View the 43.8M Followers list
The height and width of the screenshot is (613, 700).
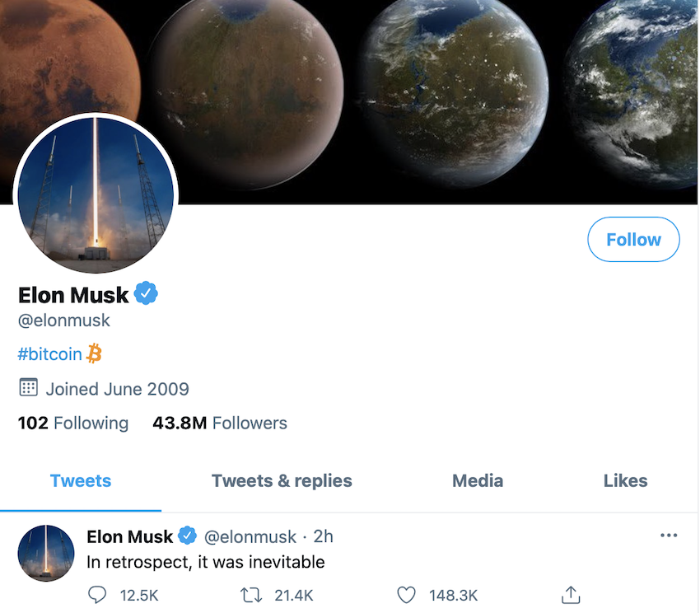point(220,423)
